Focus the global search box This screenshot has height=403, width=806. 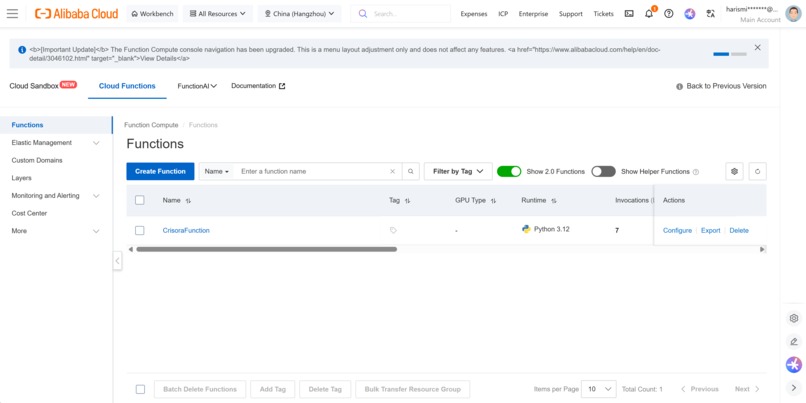(x=401, y=14)
